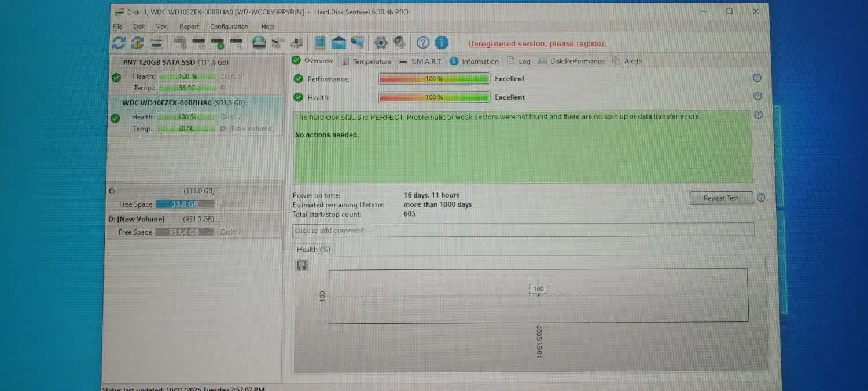The width and height of the screenshot is (868, 391).
Task: Switch to the S.M.A.R.T. tab
Action: point(426,61)
